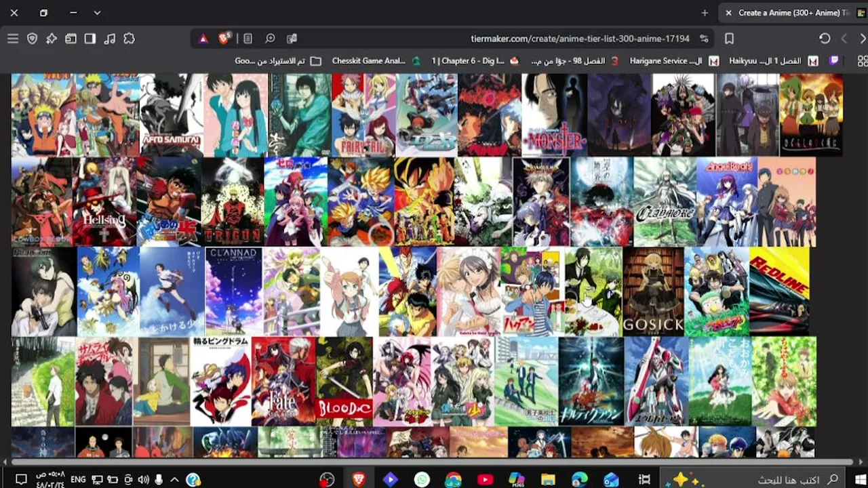Select the Gosick poster

click(653, 291)
